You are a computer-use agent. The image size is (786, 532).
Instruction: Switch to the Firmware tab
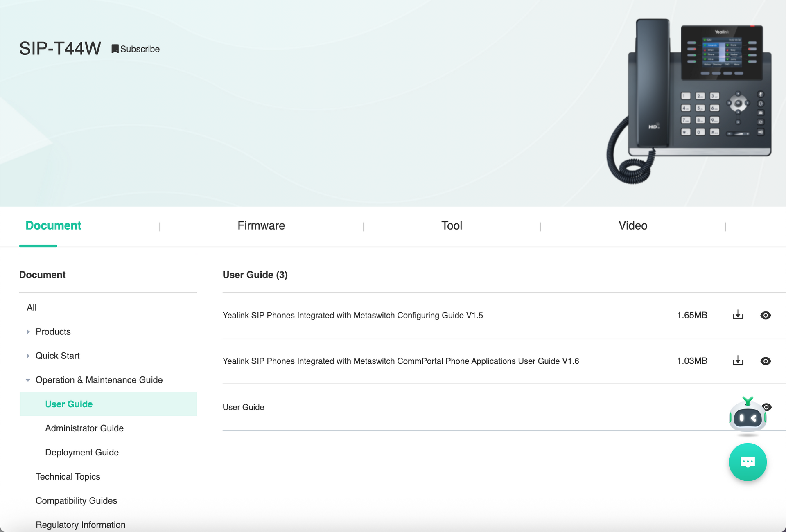[261, 225]
